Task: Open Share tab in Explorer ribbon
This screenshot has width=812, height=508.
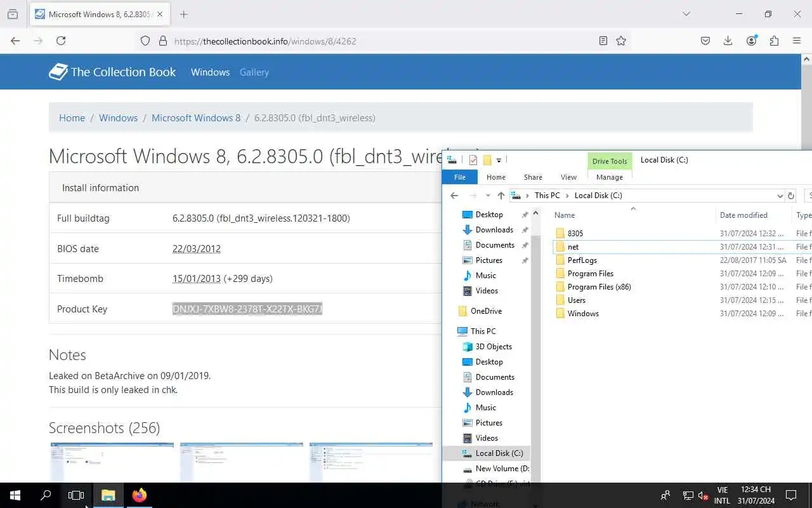Action: click(533, 177)
